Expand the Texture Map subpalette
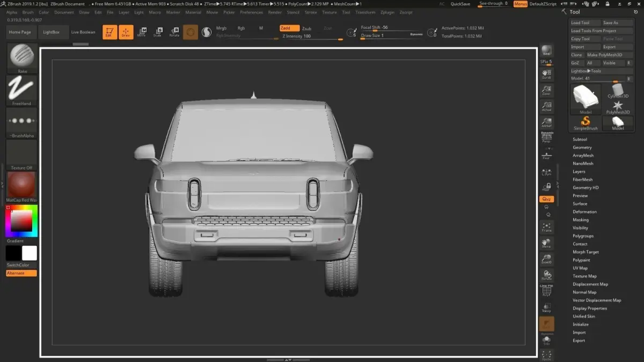Screen dimensions: 644x362 click(x=584, y=276)
